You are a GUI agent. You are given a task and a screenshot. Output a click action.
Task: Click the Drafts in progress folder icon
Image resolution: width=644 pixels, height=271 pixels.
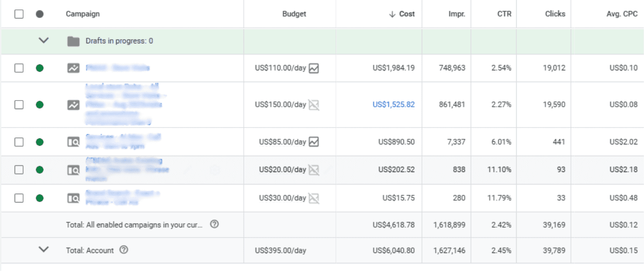[x=73, y=41]
